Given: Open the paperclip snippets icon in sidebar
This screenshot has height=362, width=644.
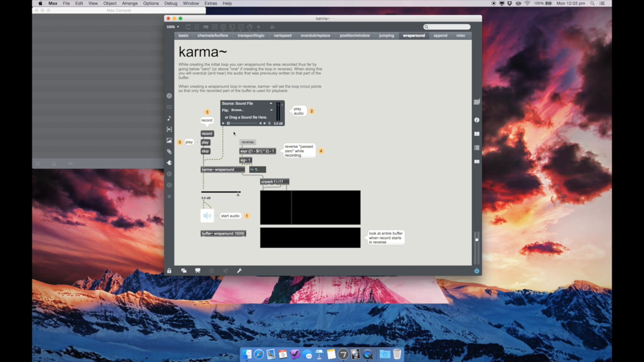Looking at the screenshot, I should (x=169, y=152).
